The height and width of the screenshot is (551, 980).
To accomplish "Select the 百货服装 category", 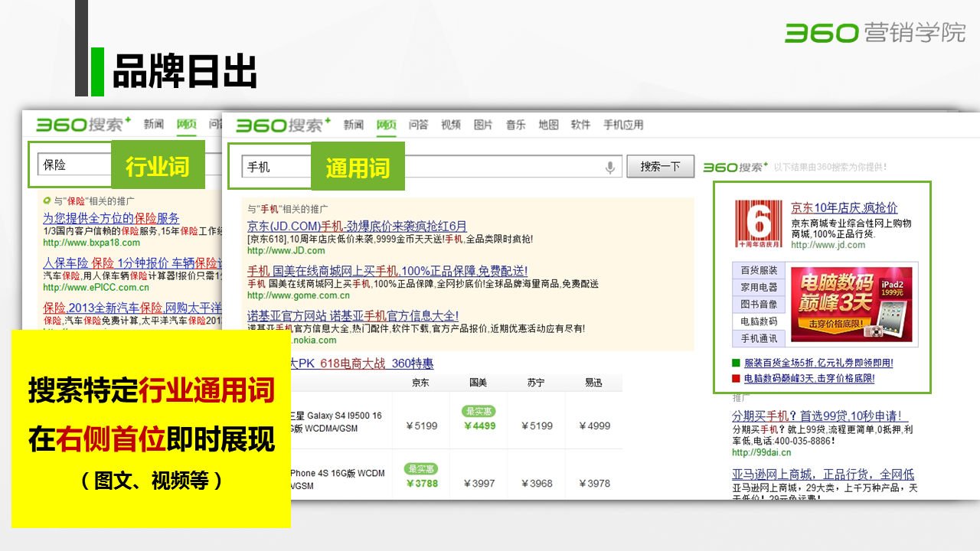I will tap(759, 270).
